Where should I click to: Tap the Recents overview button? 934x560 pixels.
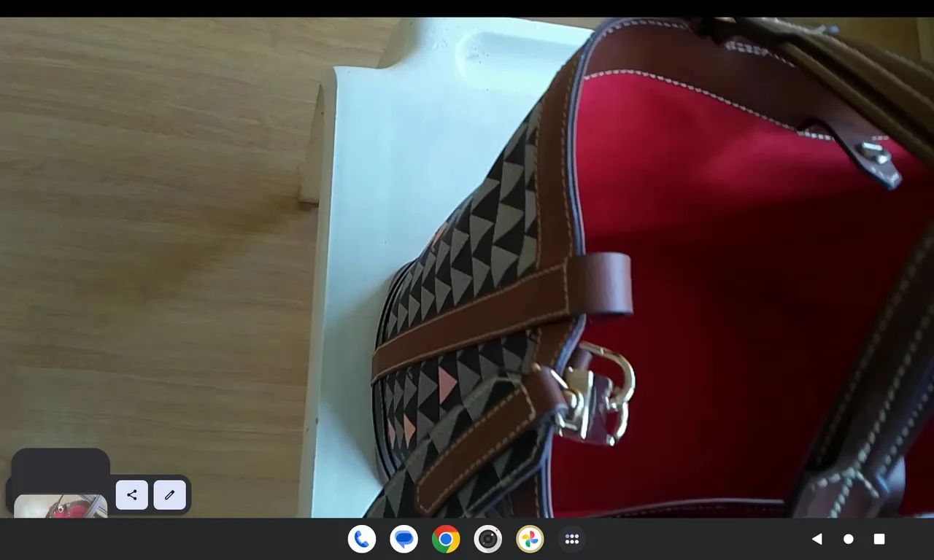point(879,539)
